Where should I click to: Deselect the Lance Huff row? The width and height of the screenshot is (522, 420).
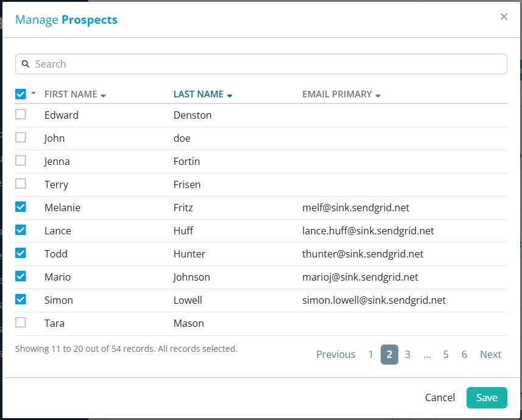21,230
